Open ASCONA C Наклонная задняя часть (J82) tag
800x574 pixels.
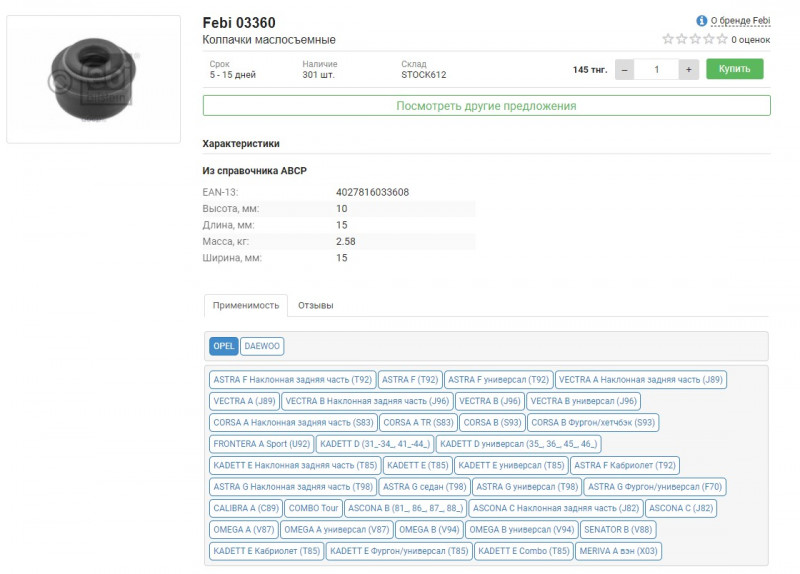[x=556, y=508]
